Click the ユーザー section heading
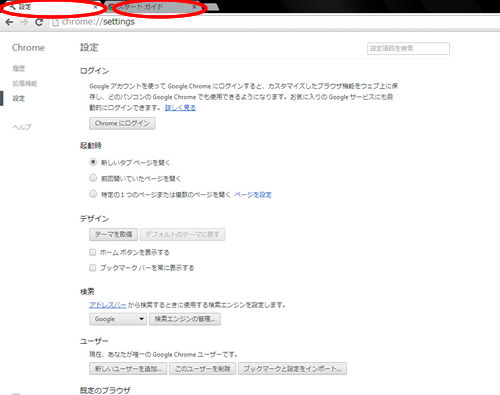This screenshot has width=500, height=395. click(x=94, y=341)
